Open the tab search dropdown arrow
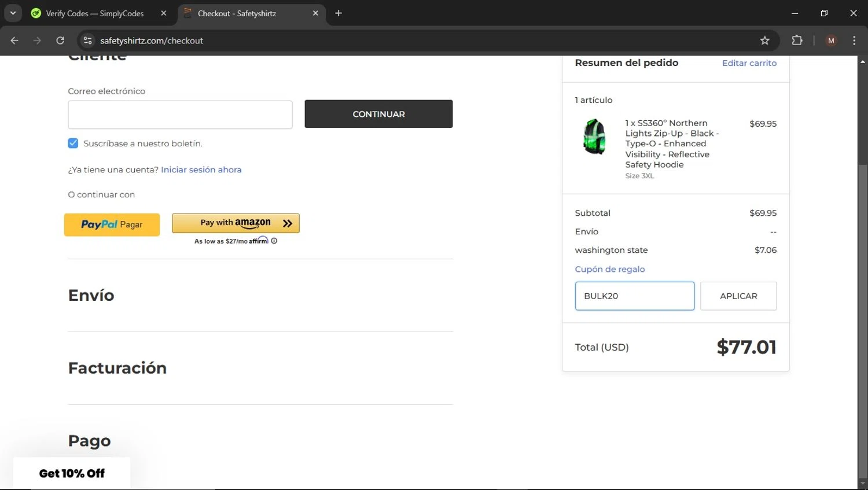The width and height of the screenshot is (868, 490). (x=13, y=13)
